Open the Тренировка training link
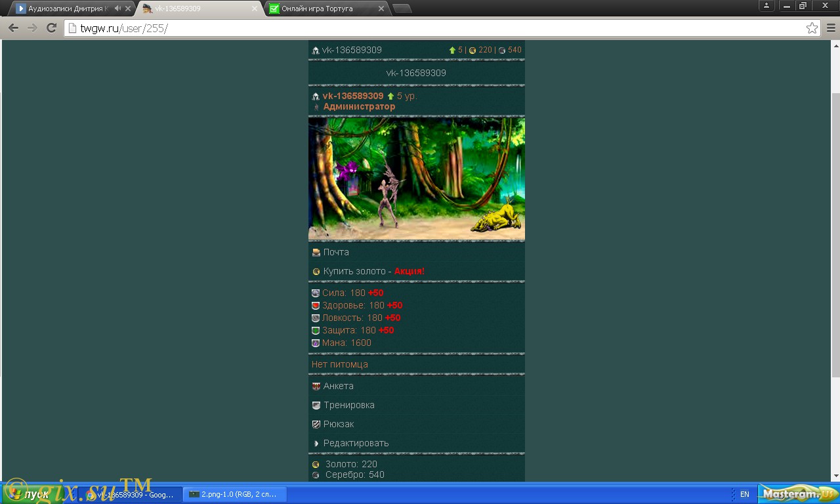The height and width of the screenshot is (504, 840). 349,405
